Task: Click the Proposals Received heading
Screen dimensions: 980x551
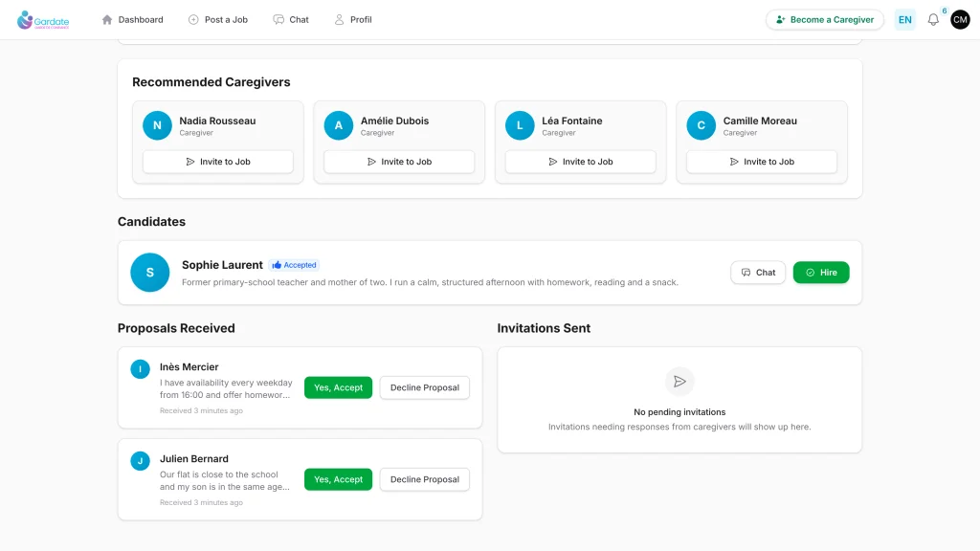Action: [x=176, y=329]
